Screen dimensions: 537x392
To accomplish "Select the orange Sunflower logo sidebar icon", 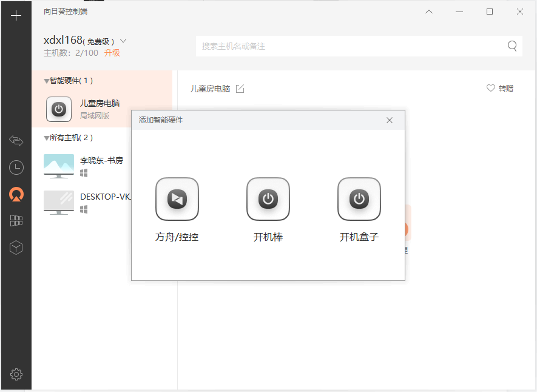I will tap(16, 194).
